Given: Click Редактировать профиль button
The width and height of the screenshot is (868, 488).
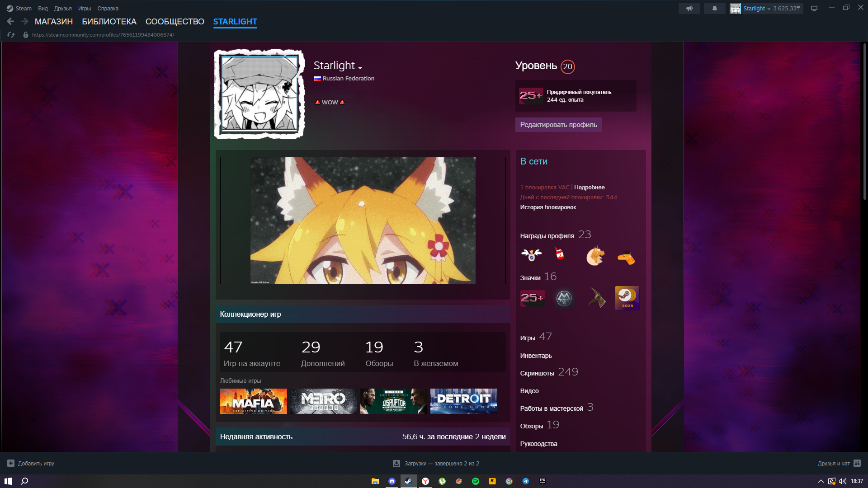Looking at the screenshot, I should point(559,125).
